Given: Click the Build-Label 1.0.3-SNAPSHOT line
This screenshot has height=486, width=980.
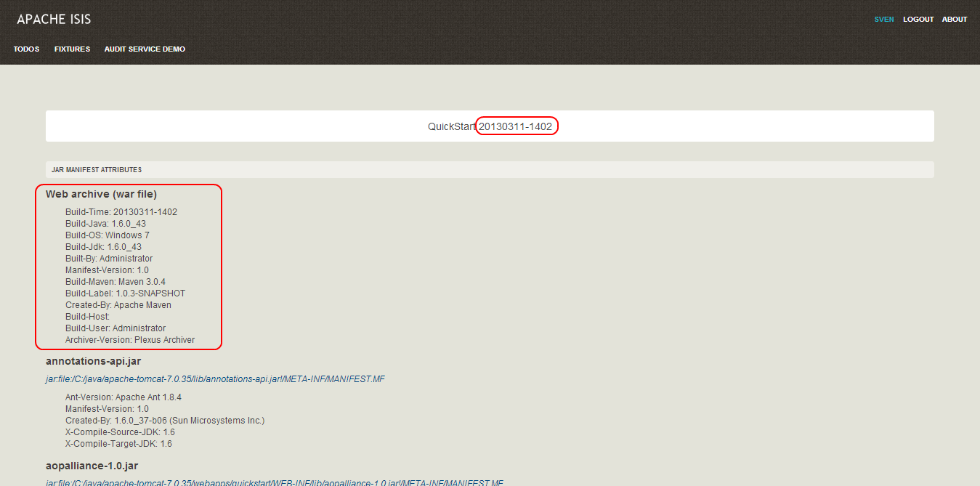Looking at the screenshot, I should pos(125,293).
